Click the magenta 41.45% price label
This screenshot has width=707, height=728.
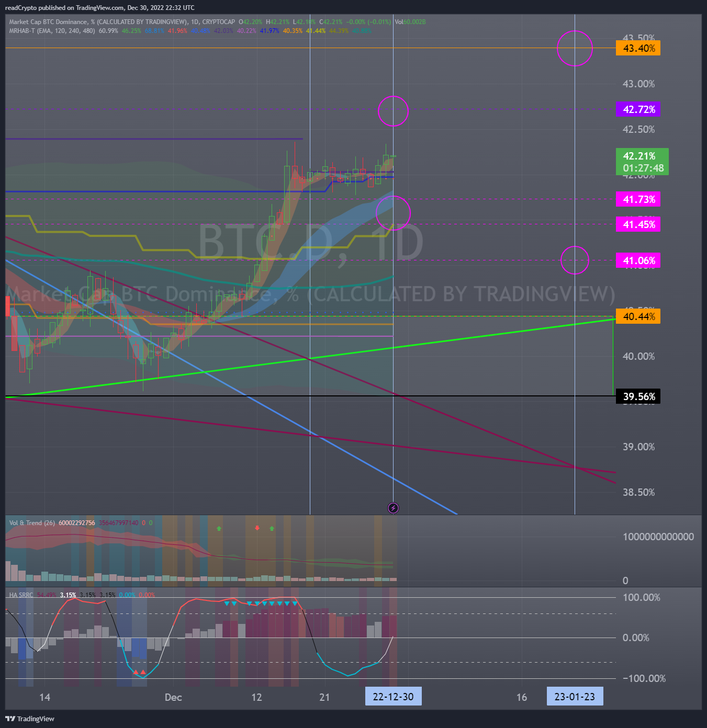coord(638,224)
